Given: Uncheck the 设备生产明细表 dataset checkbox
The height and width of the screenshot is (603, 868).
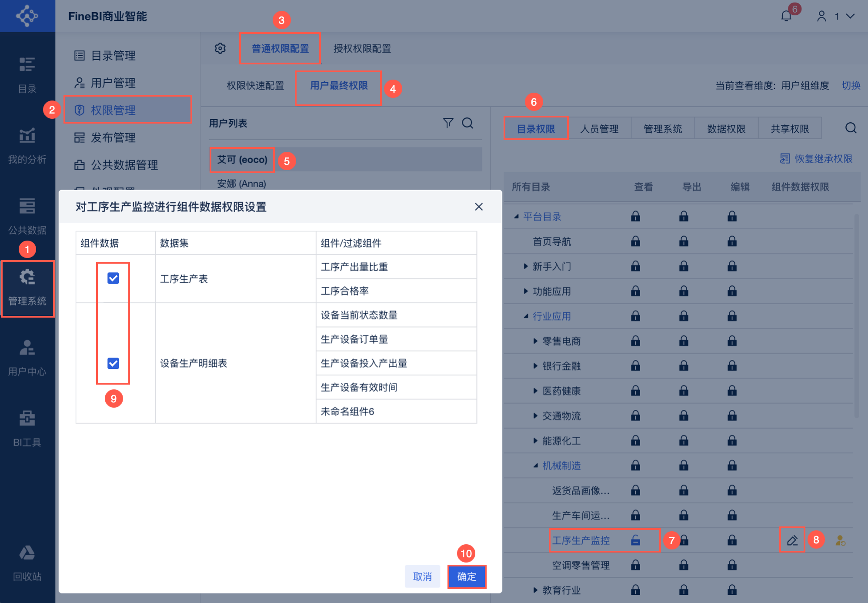Looking at the screenshot, I should click(113, 363).
